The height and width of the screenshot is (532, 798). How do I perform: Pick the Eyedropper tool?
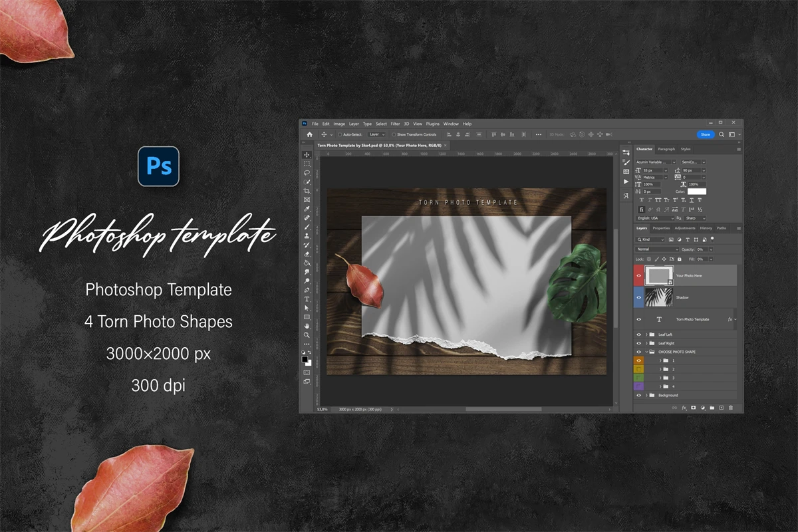click(307, 209)
